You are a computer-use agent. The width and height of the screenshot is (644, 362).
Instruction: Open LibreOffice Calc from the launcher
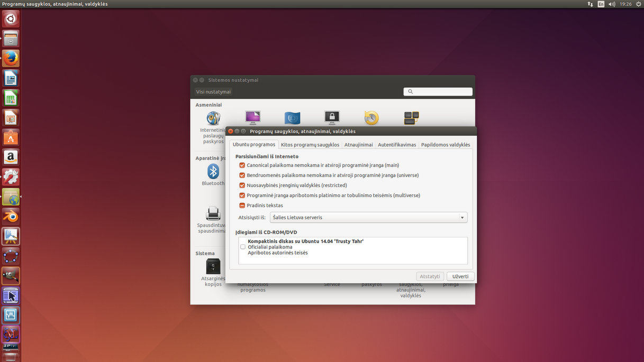(11, 98)
